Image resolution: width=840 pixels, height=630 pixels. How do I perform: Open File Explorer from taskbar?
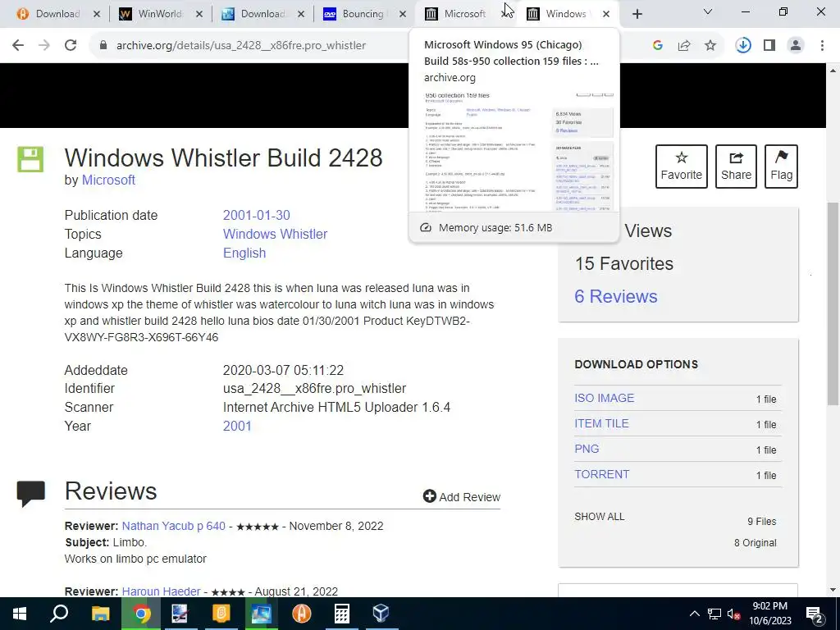(x=100, y=614)
